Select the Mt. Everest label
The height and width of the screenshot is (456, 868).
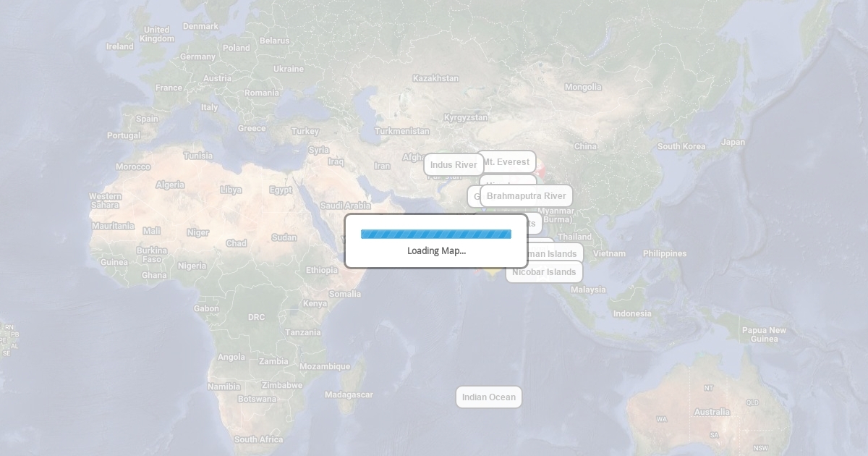click(509, 161)
